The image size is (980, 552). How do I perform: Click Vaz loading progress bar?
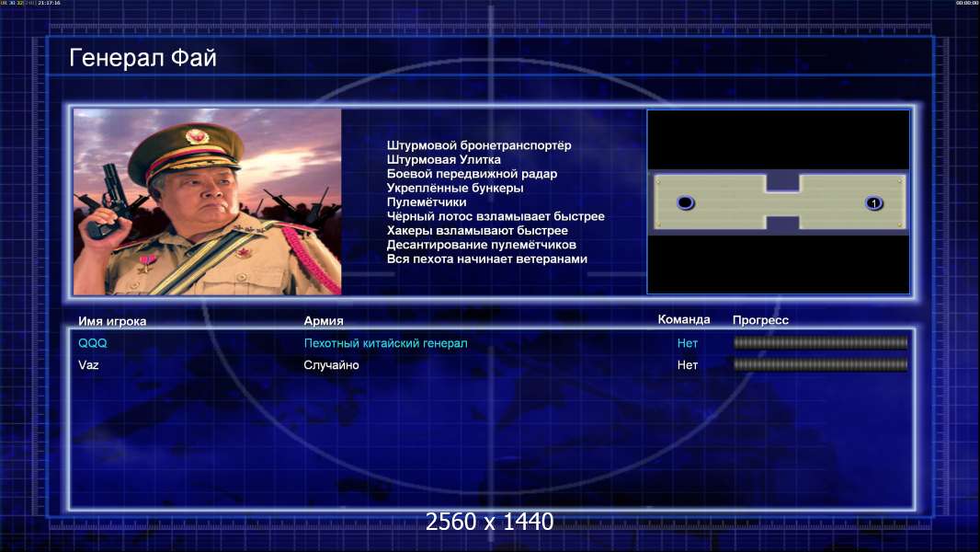820,364
